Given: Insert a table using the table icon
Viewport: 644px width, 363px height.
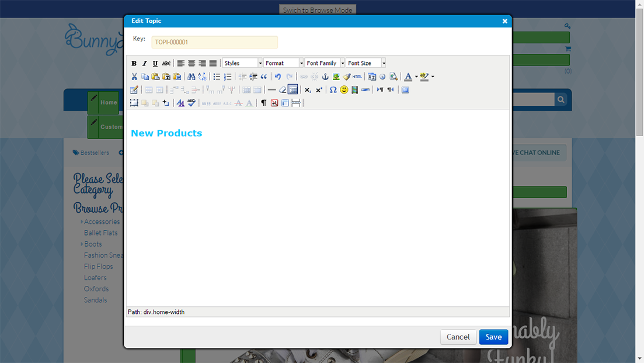Looking at the screenshot, I should pyautogui.click(x=293, y=89).
